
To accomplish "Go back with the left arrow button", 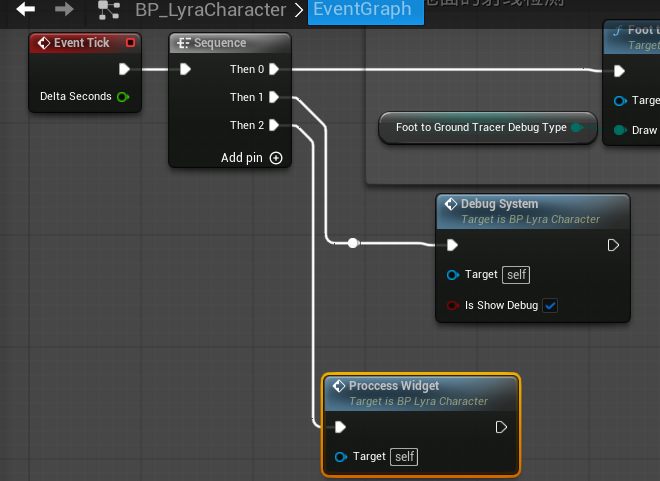I will pos(25,9).
